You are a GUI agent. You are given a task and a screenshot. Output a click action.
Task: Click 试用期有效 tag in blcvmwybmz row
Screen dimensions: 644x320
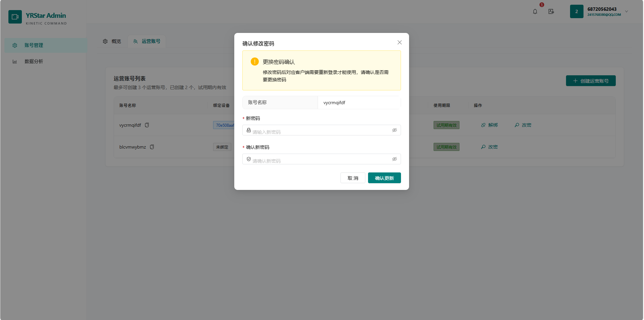[446, 147]
